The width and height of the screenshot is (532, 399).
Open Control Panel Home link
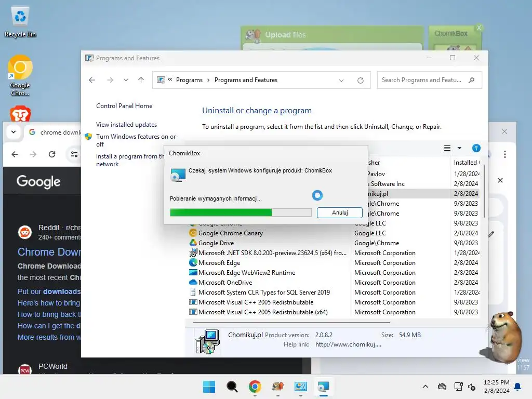[x=124, y=106]
